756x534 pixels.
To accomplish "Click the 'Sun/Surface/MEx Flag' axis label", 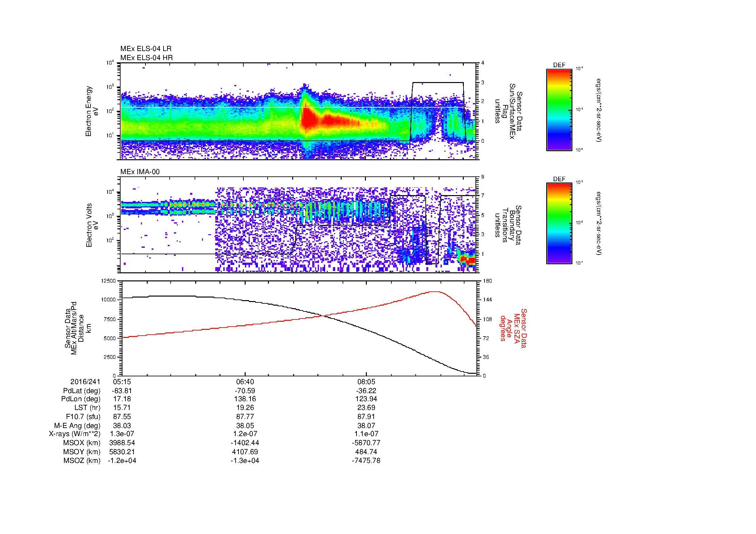I will click(508, 111).
